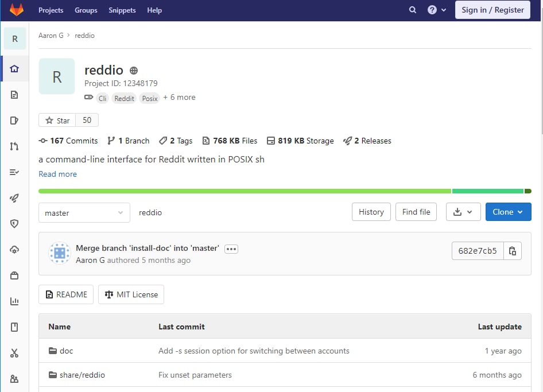This screenshot has width=543, height=392.
Task: Open 2 Releases link
Action: (x=367, y=141)
